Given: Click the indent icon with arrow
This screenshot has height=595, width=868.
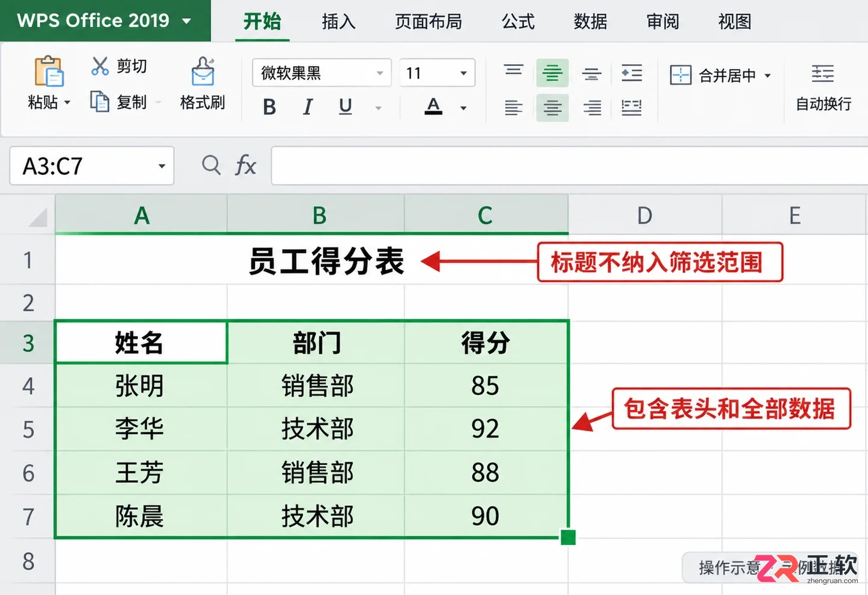Looking at the screenshot, I should point(631,73).
